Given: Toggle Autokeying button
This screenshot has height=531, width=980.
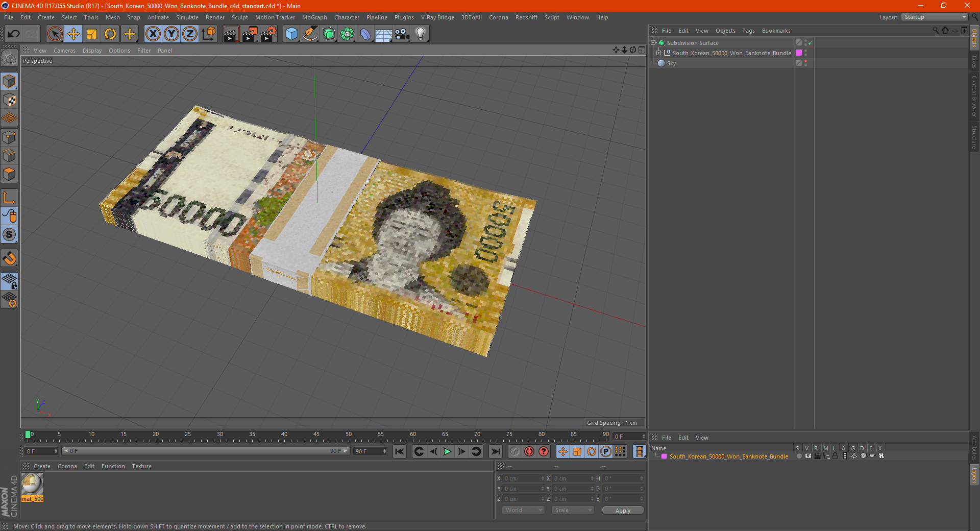Looking at the screenshot, I should (x=529, y=451).
